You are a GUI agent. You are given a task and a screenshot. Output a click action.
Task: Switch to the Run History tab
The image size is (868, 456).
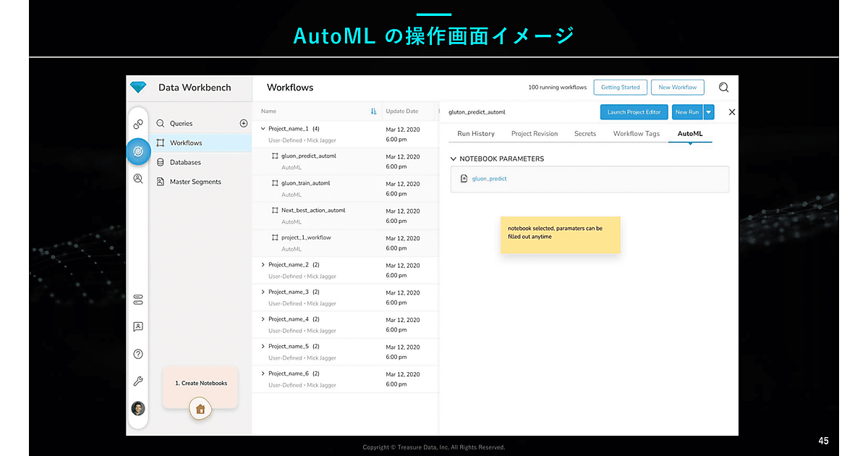click(476, 134)
